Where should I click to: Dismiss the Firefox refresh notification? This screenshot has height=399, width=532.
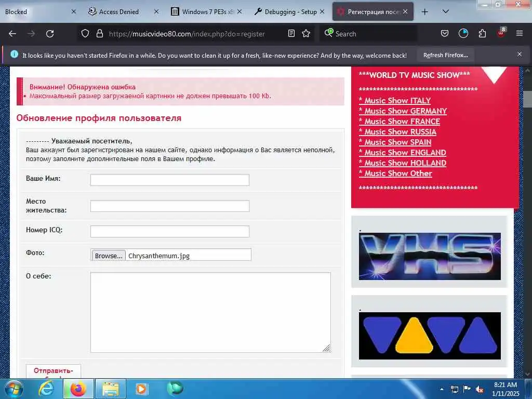(520, 54)
